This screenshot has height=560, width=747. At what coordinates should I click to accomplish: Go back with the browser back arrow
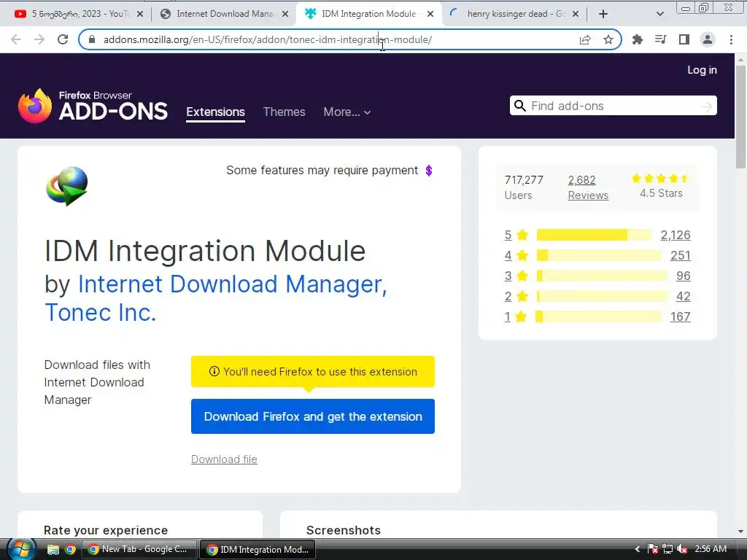tap(16, 39)
